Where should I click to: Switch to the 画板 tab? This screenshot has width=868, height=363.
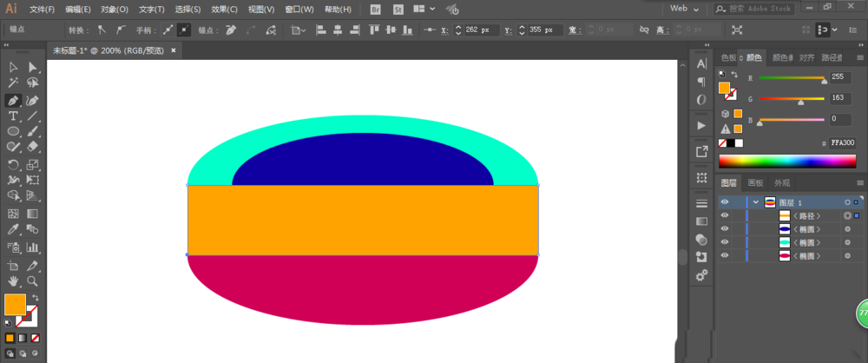(x=755, y=183)
